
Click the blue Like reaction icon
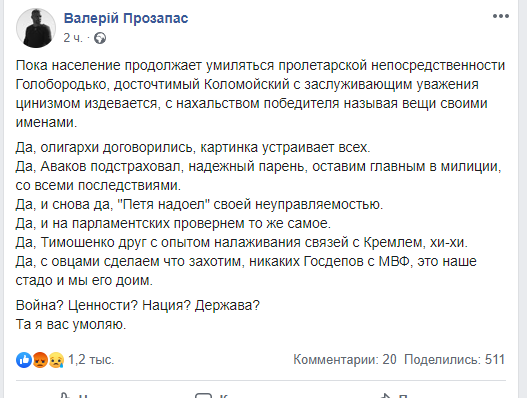[x=24, y=360]
